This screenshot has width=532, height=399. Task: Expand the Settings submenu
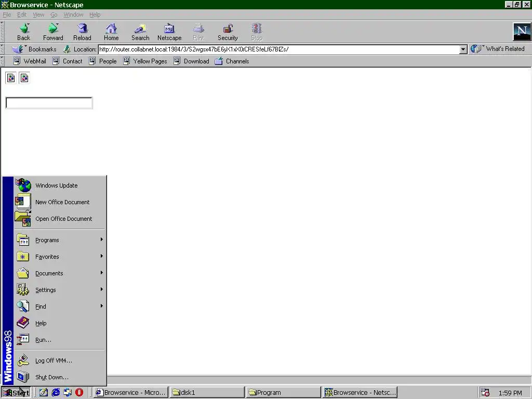(60, 290)
